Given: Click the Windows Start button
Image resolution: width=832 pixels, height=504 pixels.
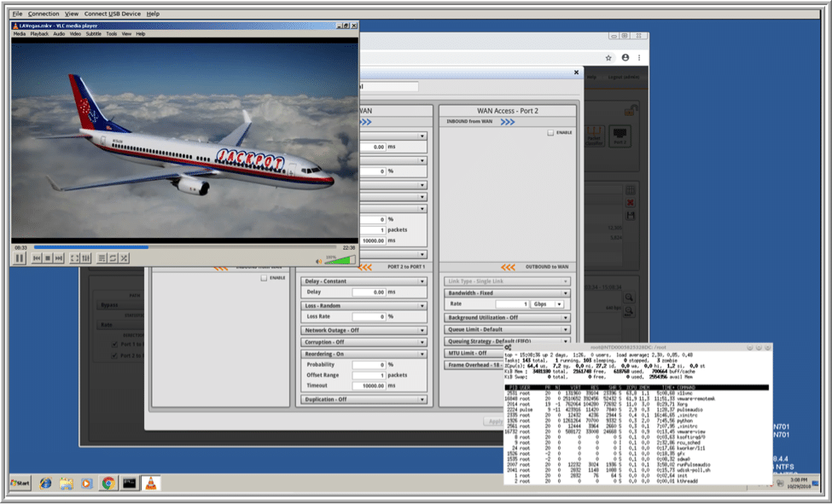Looking at the screenshot, I should [x=20, y=484].
